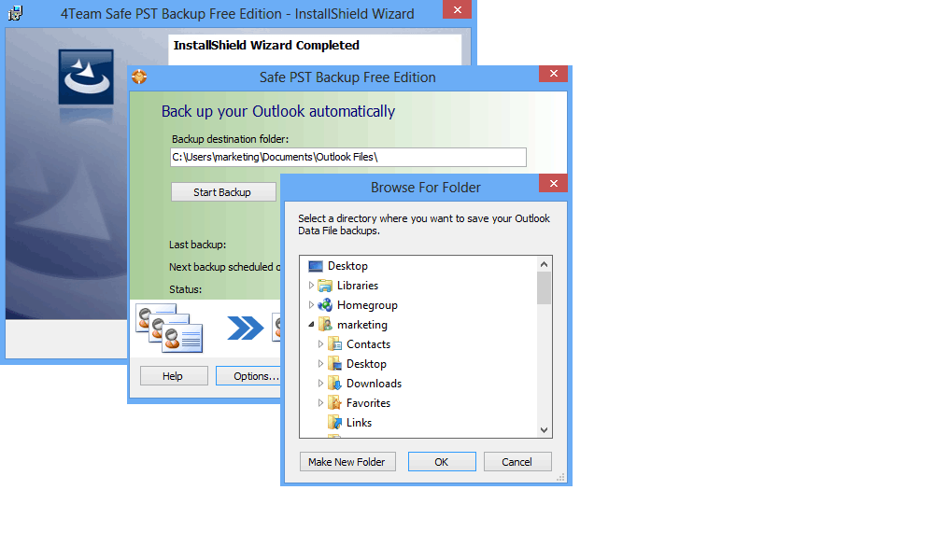Click the Libraries folder icon

(x=325, y=286)
